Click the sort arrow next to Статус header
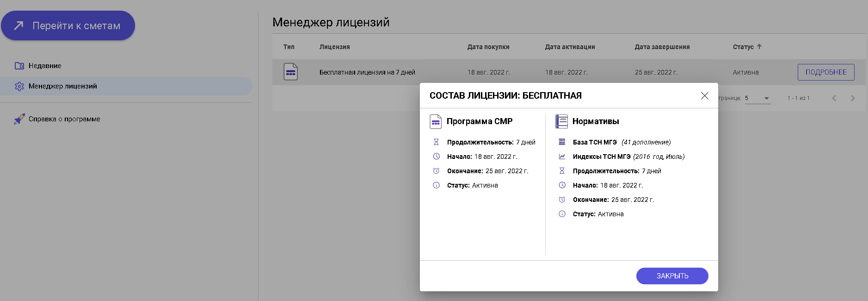868x301 pixels. 759,46
